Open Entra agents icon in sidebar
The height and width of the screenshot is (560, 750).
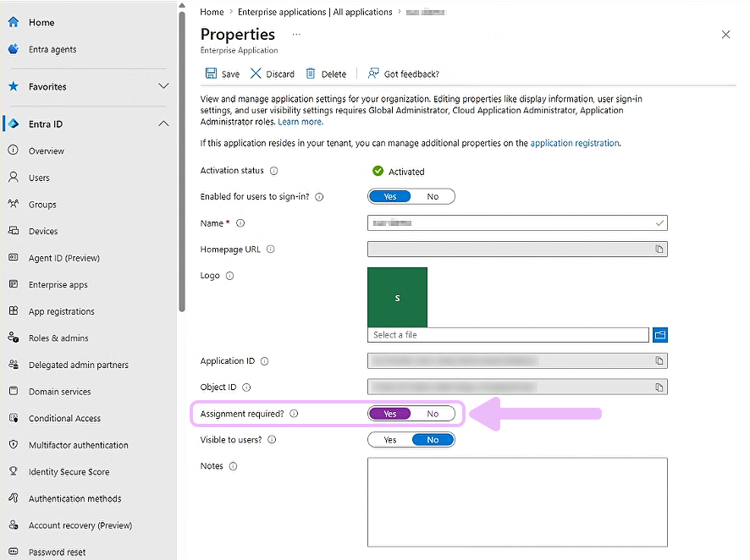[x=14, y=49]
